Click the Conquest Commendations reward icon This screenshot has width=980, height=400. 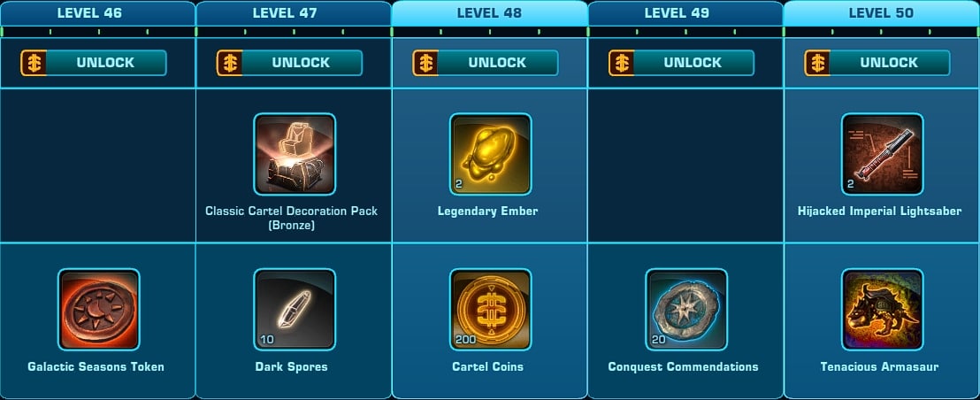pos(686,310)
